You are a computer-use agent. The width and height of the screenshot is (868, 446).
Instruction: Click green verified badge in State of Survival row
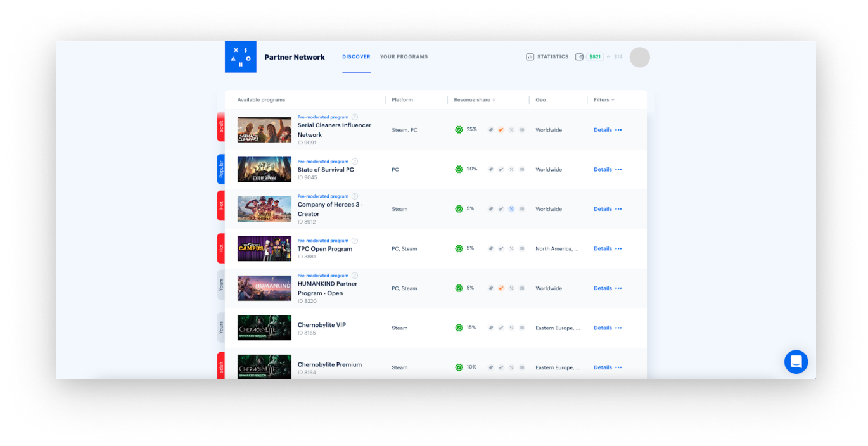coord(459,169)
